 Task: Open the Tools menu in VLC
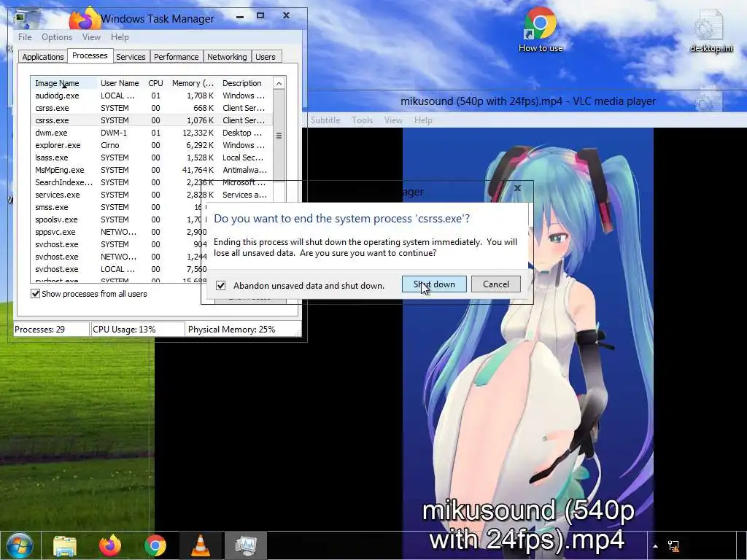click(x=362, y=120)
